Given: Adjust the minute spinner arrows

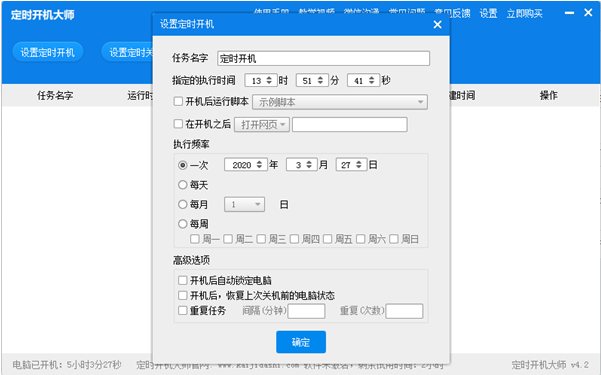Looking at the screenshot, I should (x=320, y=81).
